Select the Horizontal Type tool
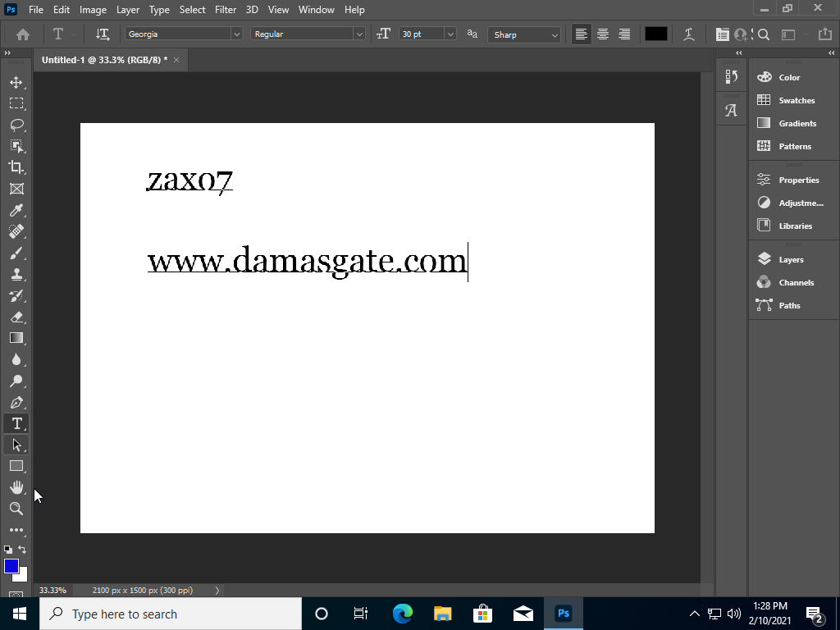Screen dimensions: 840x630 [16, 424]
